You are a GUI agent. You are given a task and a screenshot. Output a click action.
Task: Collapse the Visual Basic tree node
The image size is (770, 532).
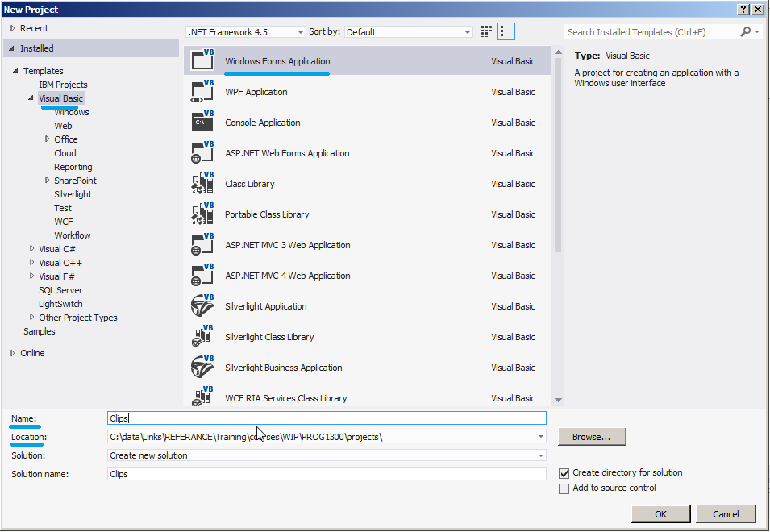pos(31,98)
